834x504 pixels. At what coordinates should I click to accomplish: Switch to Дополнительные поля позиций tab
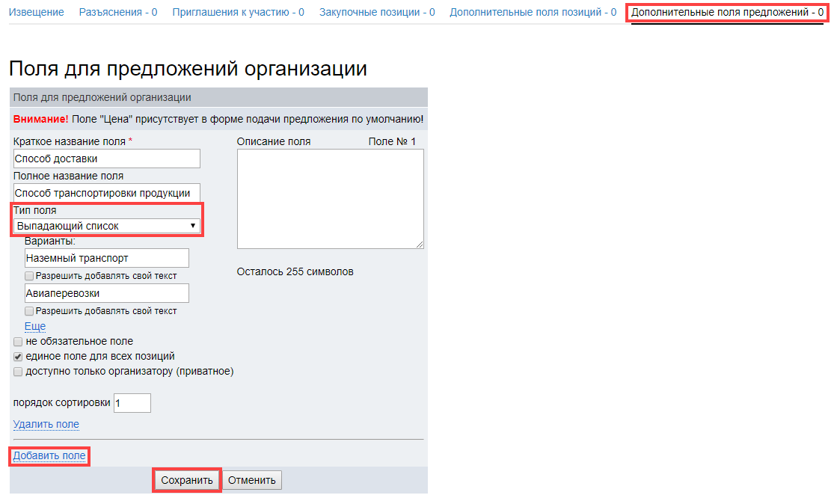coord(515,12)
